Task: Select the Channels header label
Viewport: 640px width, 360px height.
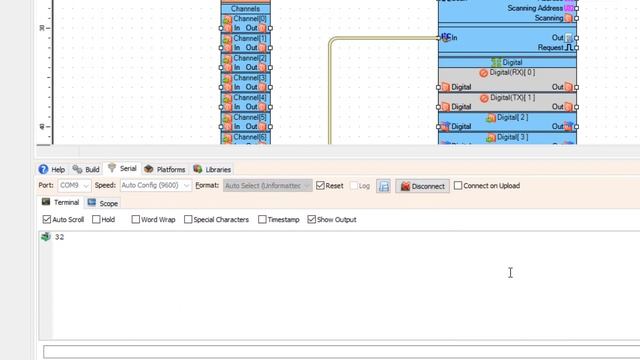Action: pos(245,9)
